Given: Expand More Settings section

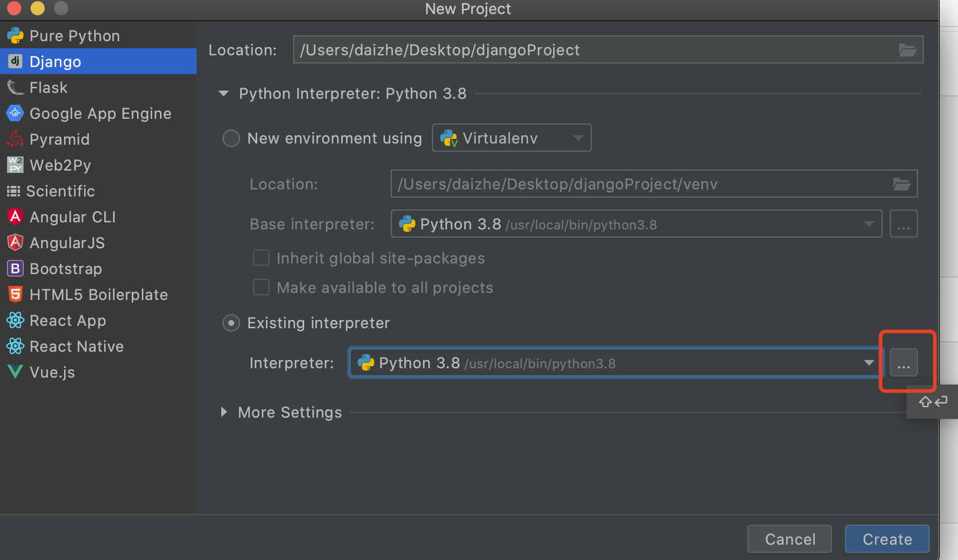Looking at the screenshot, I should coord(224,412).
